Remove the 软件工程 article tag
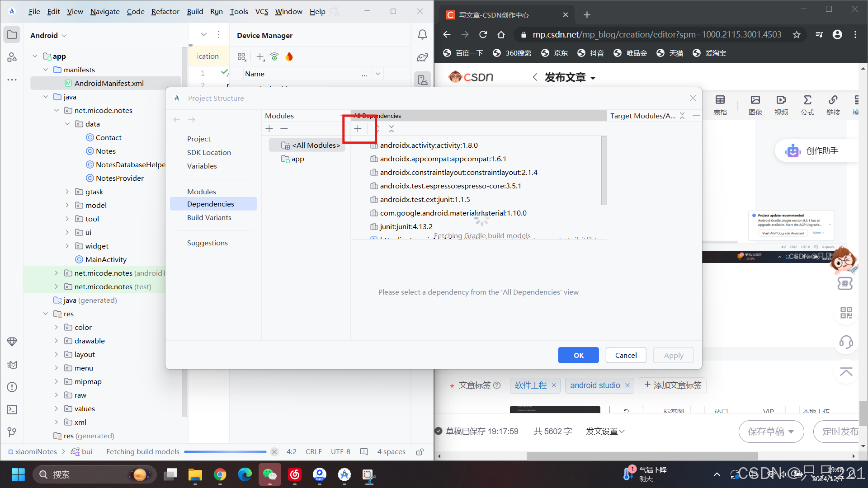The width and height of the screenshot is (868, 488). [554, 385]
